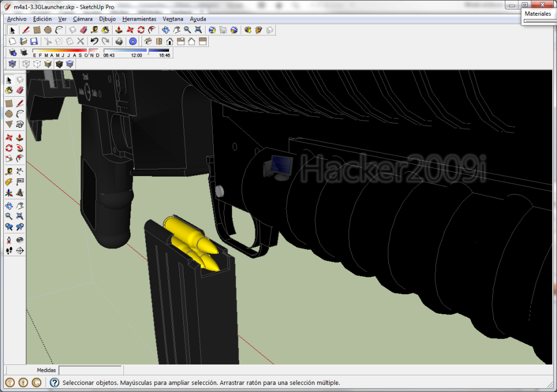Activate the Follow Me tool

coord(20,148)
